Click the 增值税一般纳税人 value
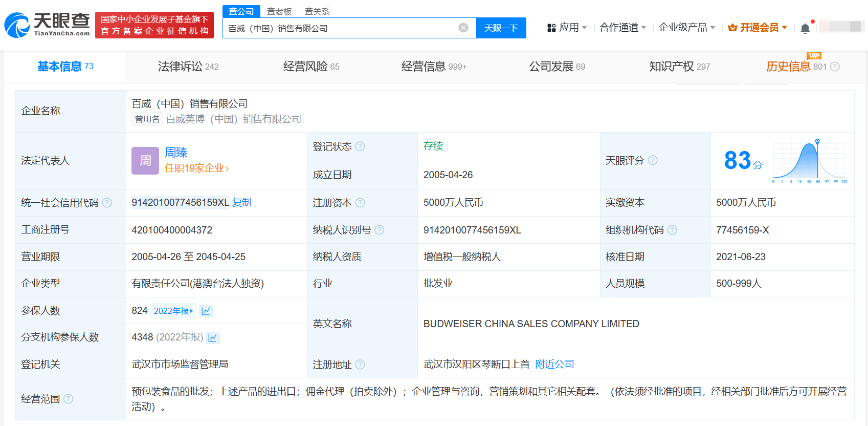Viewport: 868px width, 426px height. click(462, 257)
